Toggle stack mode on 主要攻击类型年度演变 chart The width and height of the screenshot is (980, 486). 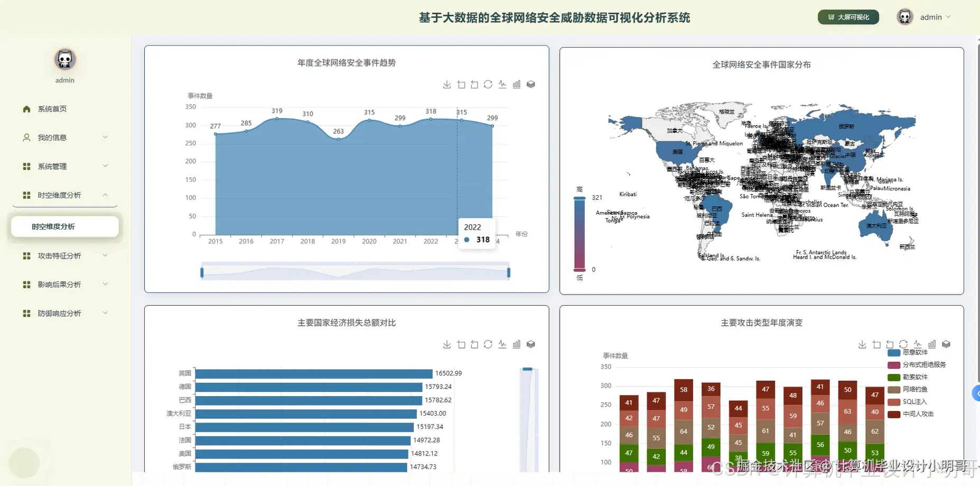click(946, 344)
